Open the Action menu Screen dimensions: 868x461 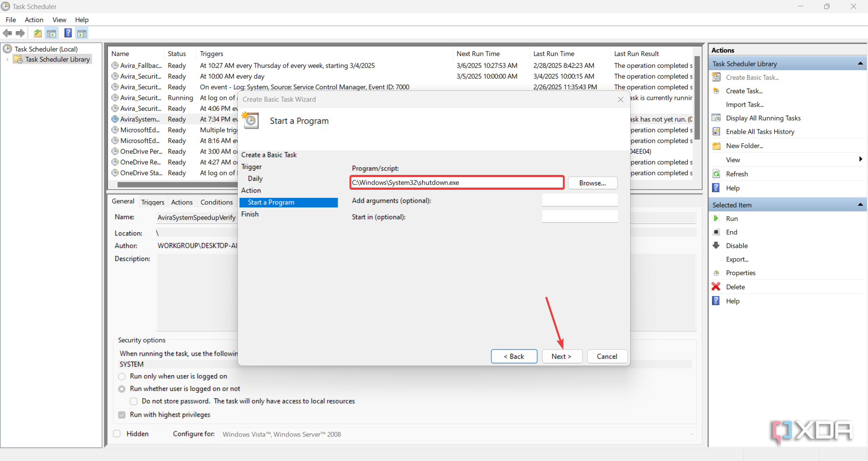pyautogui.click(x=34, y=20)
